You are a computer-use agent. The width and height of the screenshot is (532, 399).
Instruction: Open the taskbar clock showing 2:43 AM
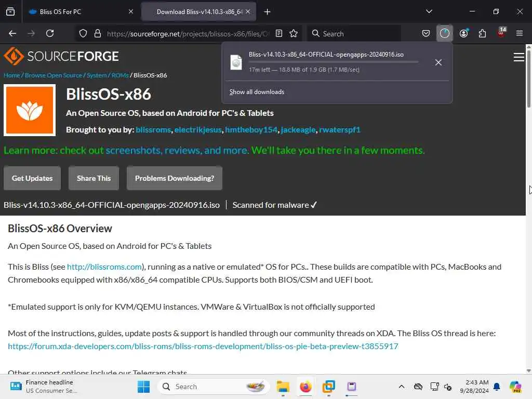click(474, 387)
